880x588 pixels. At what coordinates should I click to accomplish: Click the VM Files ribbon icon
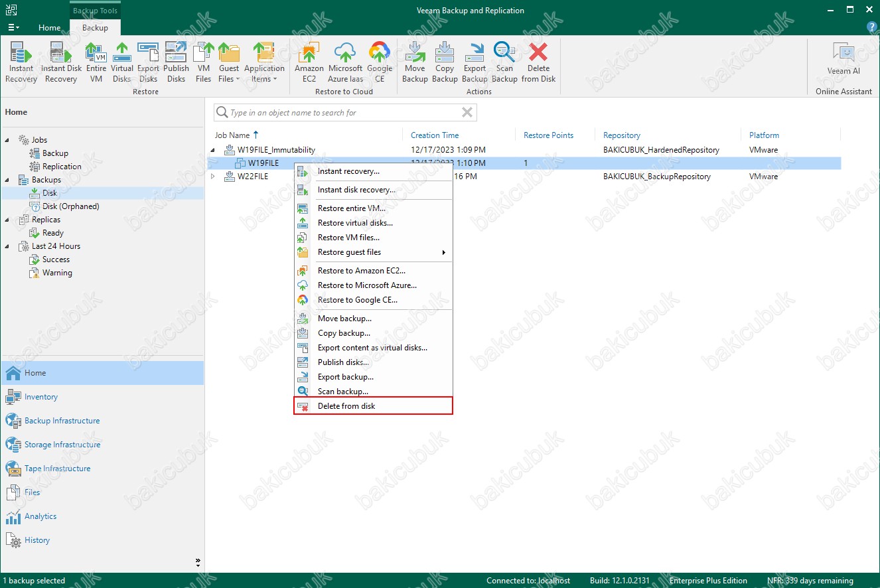204,62
